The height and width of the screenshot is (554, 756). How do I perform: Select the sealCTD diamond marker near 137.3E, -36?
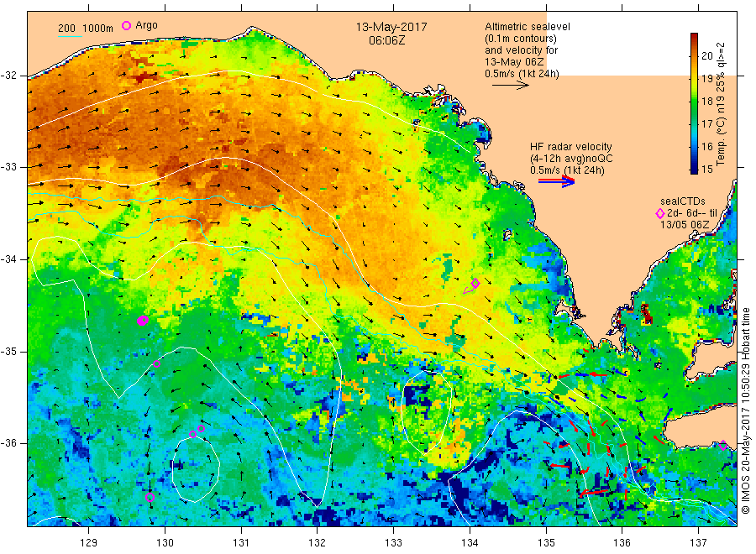[723, 445]
